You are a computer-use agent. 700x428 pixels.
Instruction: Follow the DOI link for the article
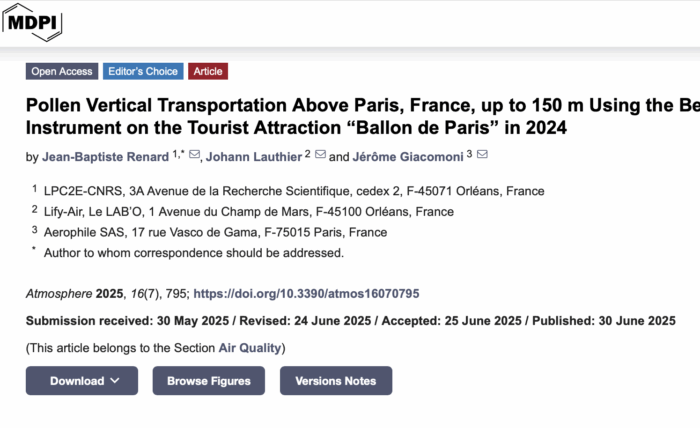tap(306, 294)
